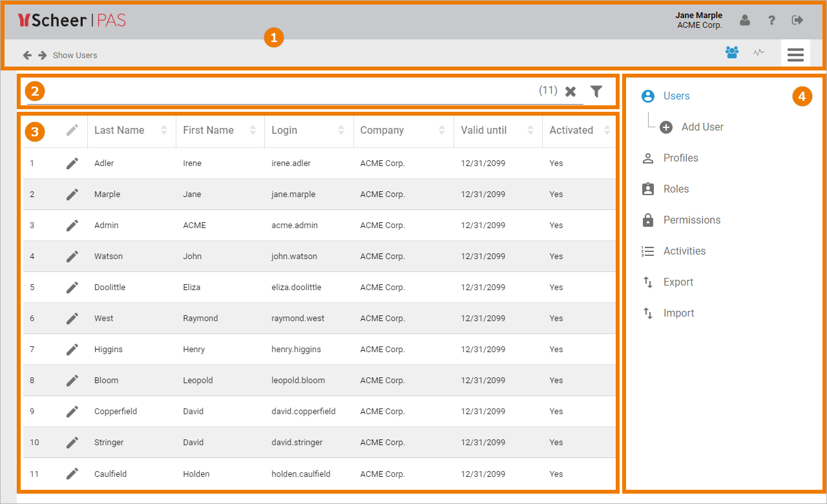Open the funnel filter options
The width and height of the screenshot is (827, 504).
596,92
